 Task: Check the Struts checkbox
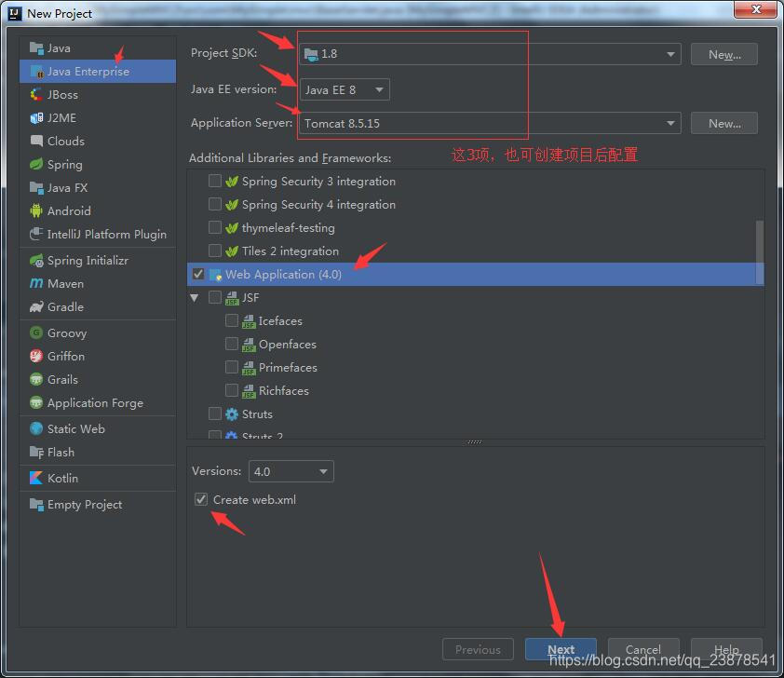click(x=215, y=414)
